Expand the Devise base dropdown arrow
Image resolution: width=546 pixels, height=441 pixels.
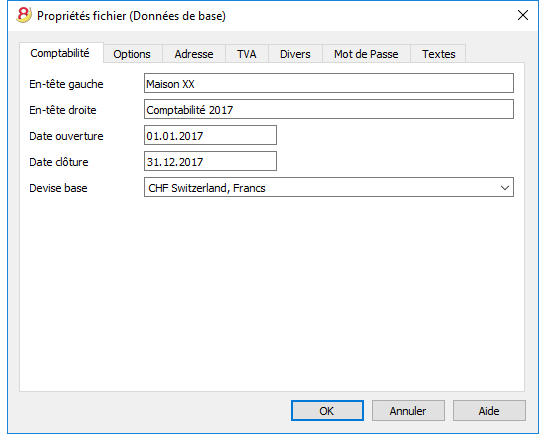coord(505,187)
